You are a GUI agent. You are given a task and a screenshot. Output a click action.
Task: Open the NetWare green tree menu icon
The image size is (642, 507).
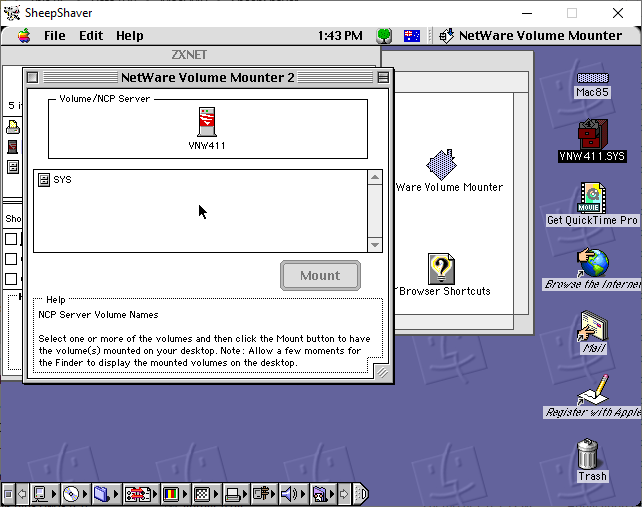point(384,36)
